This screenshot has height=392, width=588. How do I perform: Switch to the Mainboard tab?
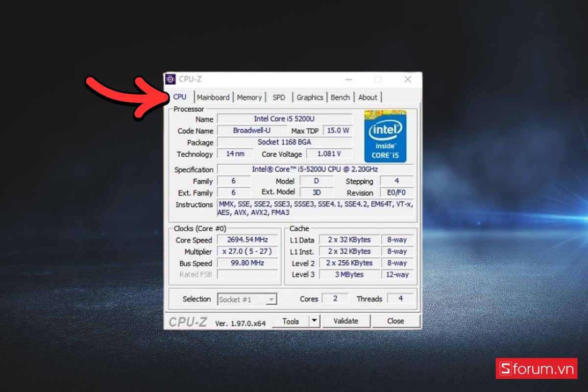point(213,97)
